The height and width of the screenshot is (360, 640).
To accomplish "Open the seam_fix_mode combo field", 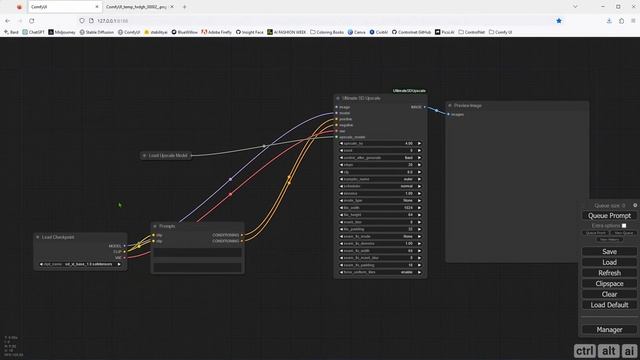I will click(x=380, y=236).
